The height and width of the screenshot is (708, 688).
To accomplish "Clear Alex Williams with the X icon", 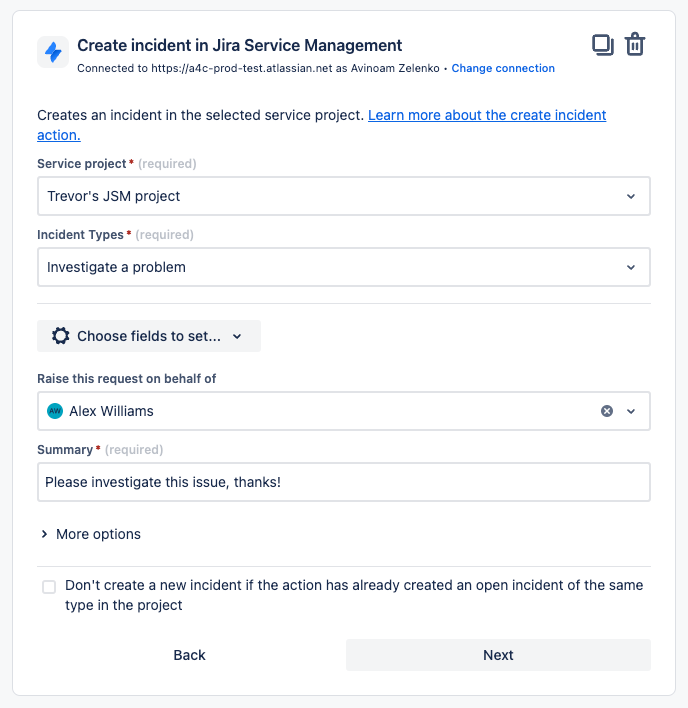I will pyautogui.click(x=607, y=411).
